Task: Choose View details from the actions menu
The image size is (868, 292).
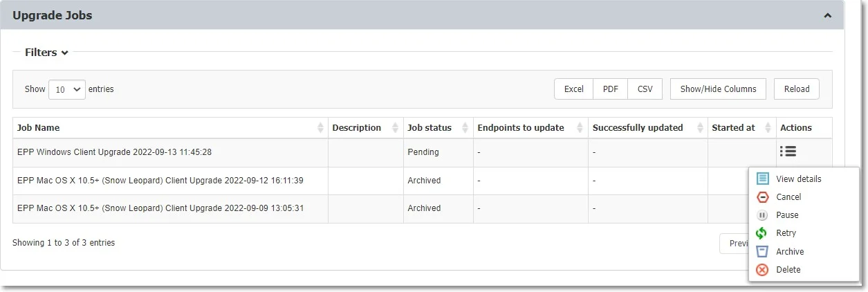Action: 799,179
